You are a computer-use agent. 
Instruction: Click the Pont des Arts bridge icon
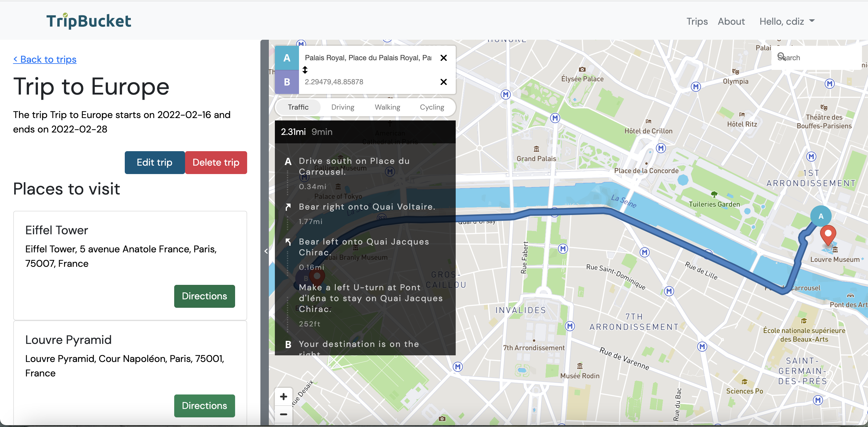click(x=850, y=295)
